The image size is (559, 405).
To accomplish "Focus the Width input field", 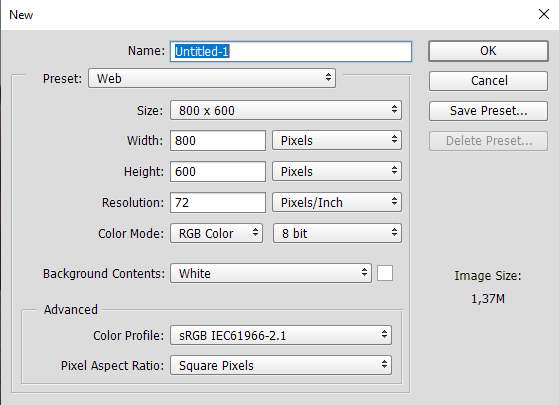I will point(218,140).
